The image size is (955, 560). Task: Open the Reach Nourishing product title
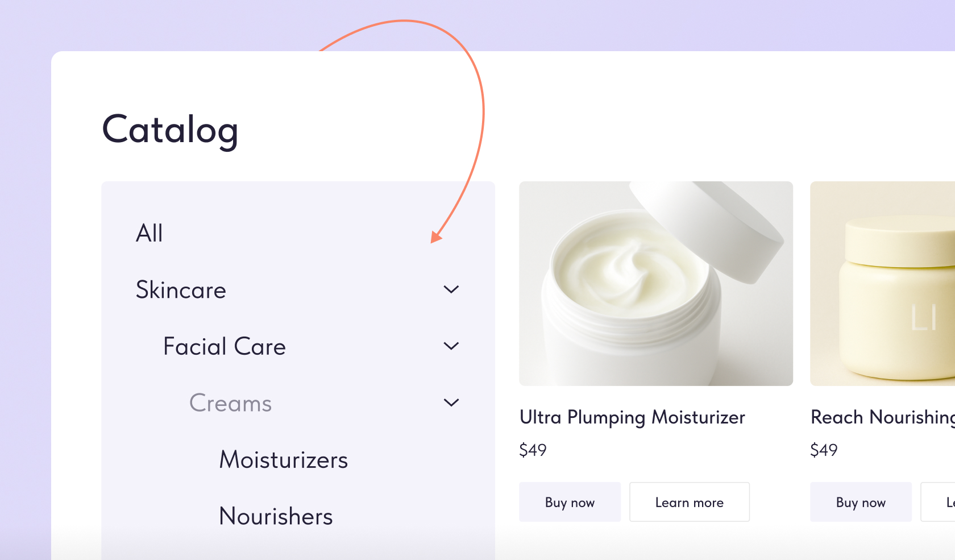tap(883, 417)
